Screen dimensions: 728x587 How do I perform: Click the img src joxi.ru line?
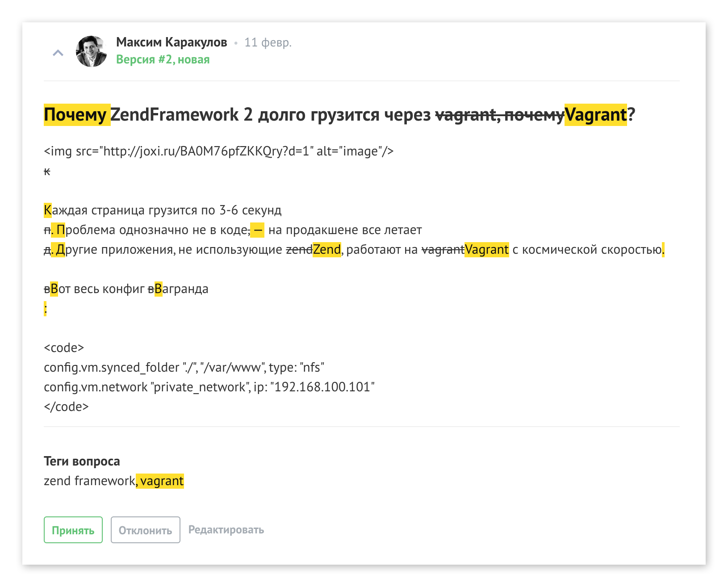(x=218, y=151)
